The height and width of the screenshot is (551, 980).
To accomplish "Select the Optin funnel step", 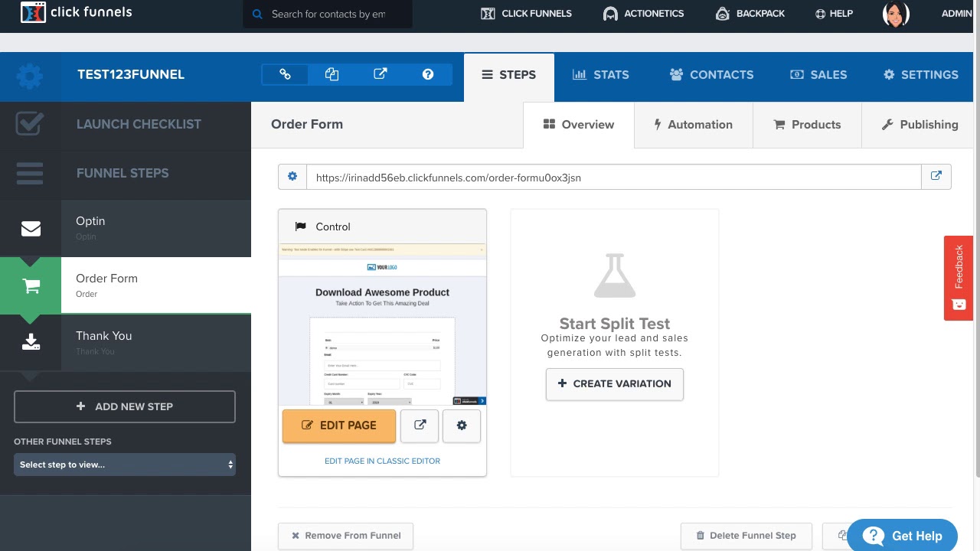I will (126, 228).
